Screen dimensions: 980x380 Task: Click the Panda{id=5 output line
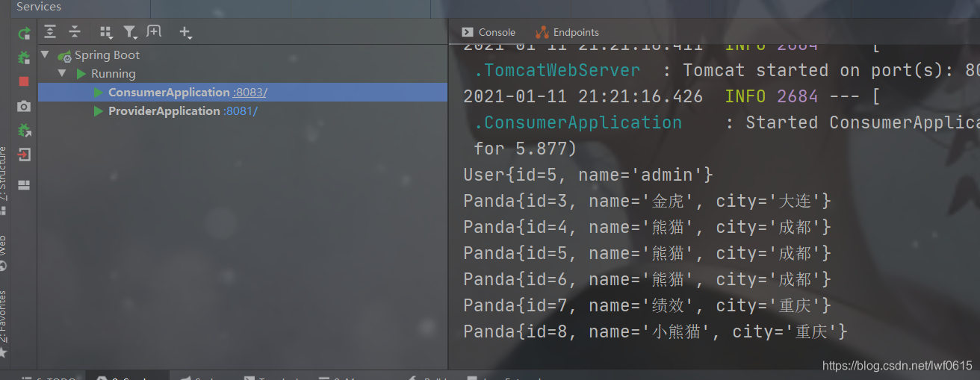[x=648, y=254]
